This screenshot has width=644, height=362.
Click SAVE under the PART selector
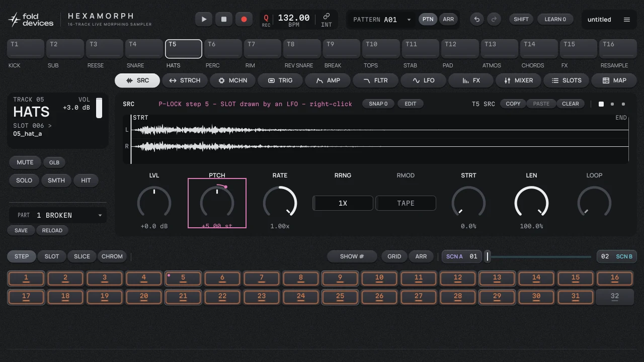pos(21,230)
